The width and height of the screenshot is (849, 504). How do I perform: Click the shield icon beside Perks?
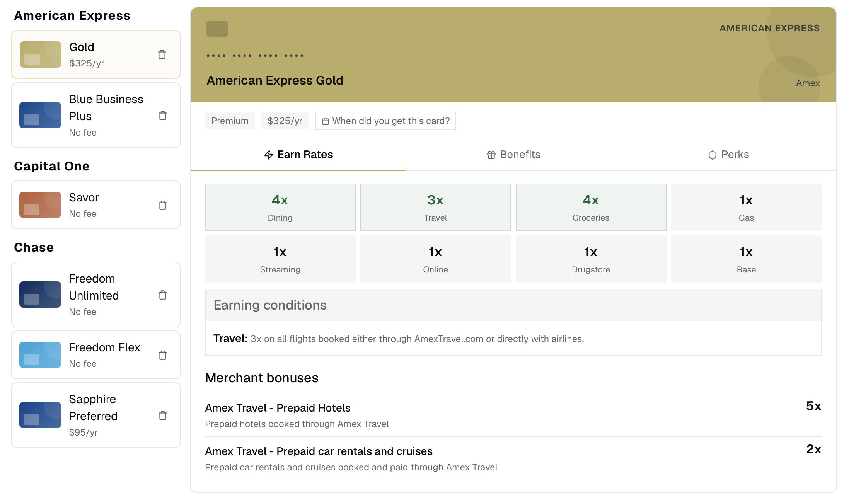tap(712, 155)
